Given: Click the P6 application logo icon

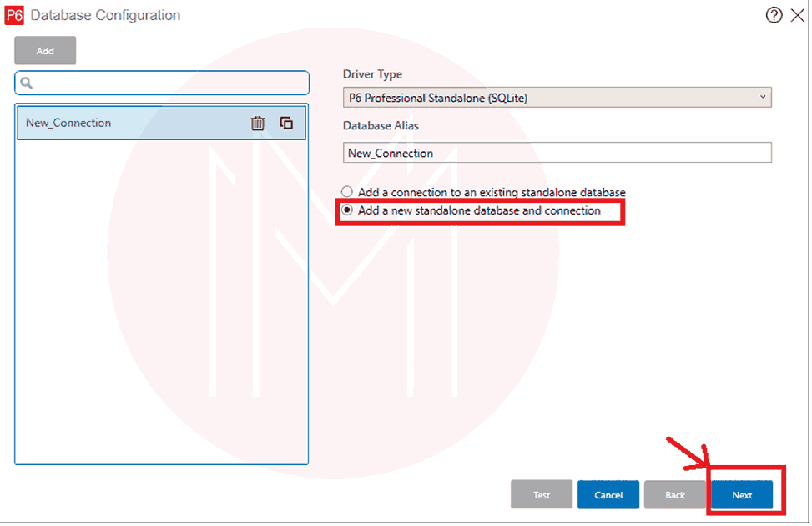Looking at the screenshot, I should [x=13, y=15].
